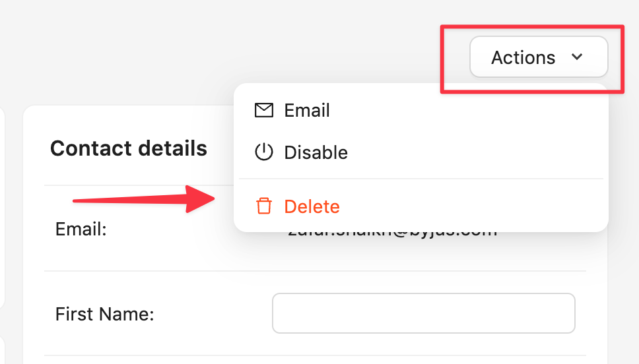Open the Actions button by its label
Viewport: 639px width, 364px height.
click(523, 58)
